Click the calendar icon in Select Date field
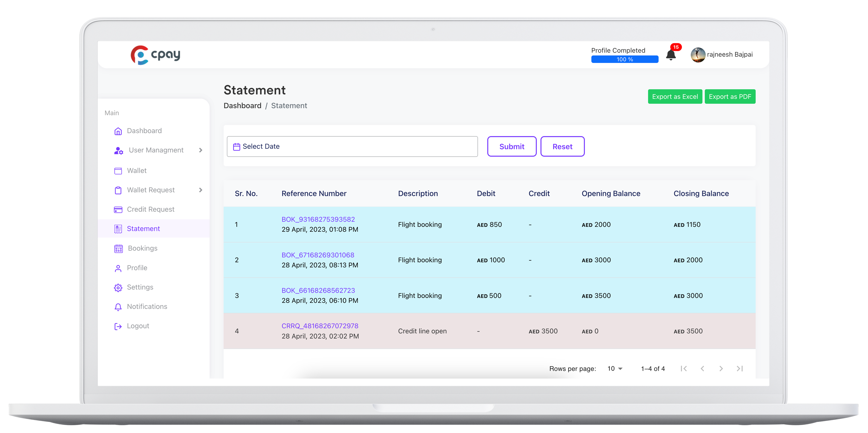Screen dimensions: 868x433 [x=236, y=147]
